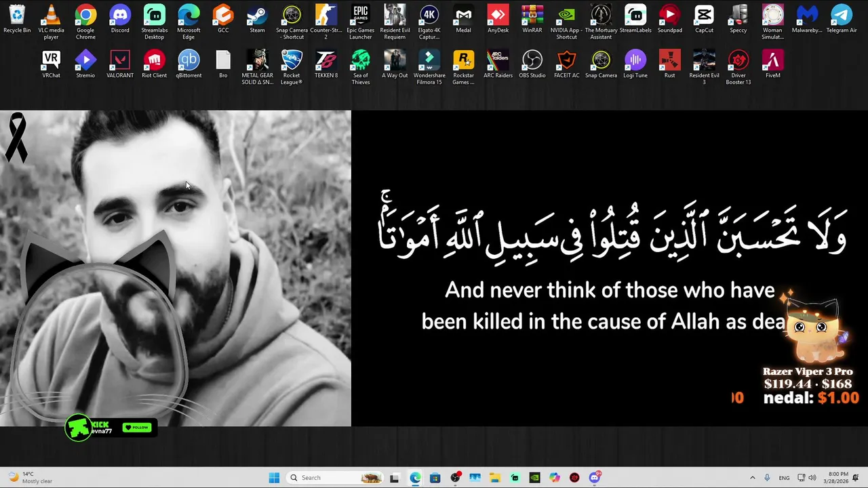Launch VLC media player from desktop
The image size is (868, 488).
tap(51, 22)
